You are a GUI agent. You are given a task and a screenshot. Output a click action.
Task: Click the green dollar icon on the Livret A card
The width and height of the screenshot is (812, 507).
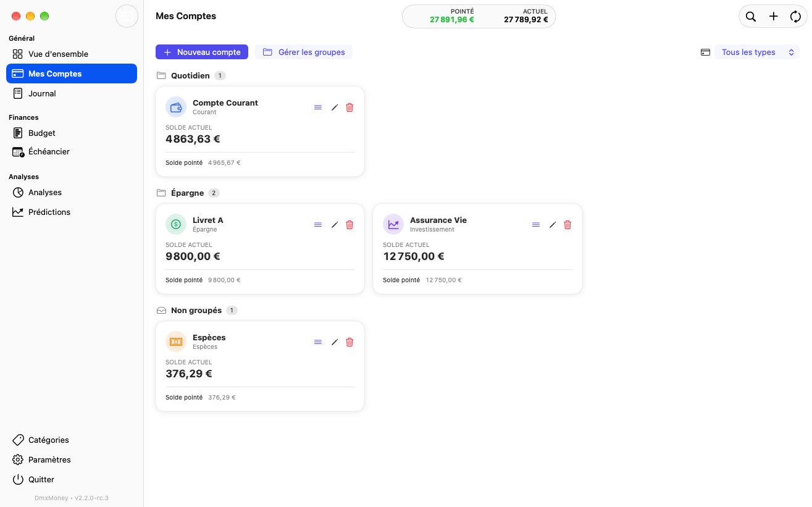click(x=176, y=224)
